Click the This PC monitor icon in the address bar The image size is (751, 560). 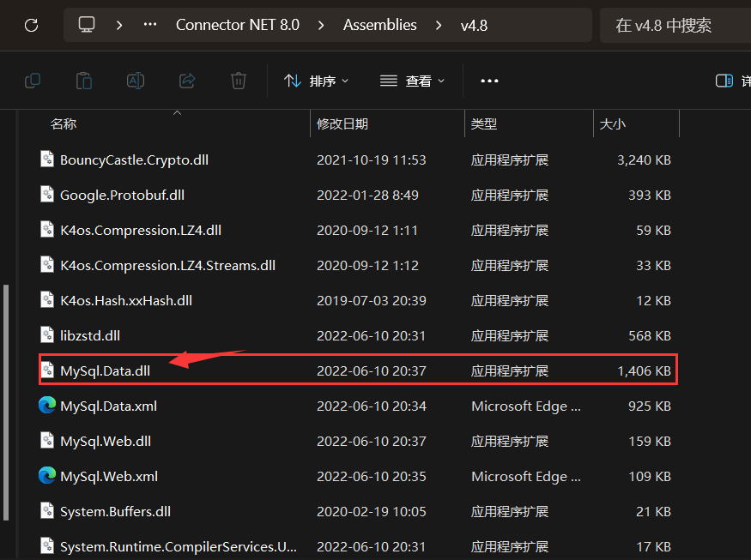[87, 24]
